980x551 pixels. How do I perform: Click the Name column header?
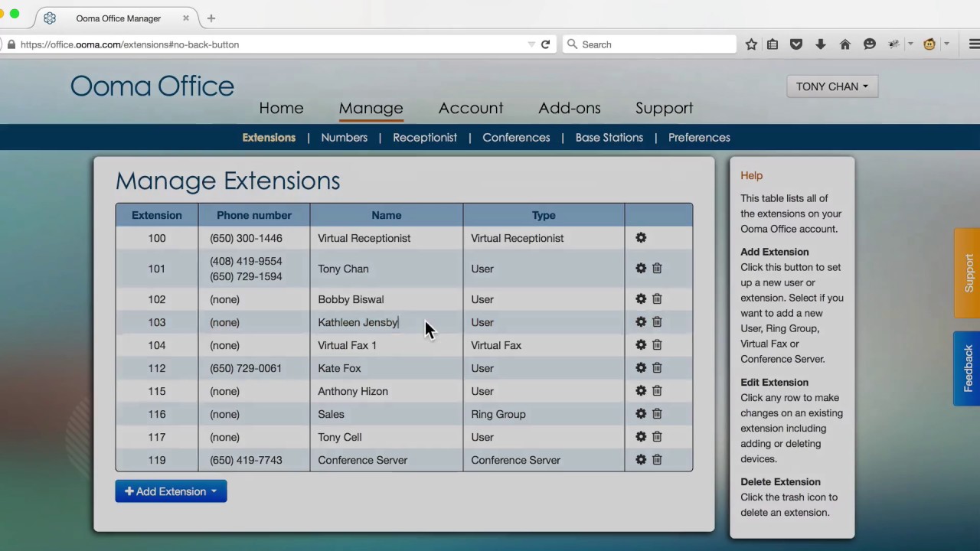tap(387, 215)
